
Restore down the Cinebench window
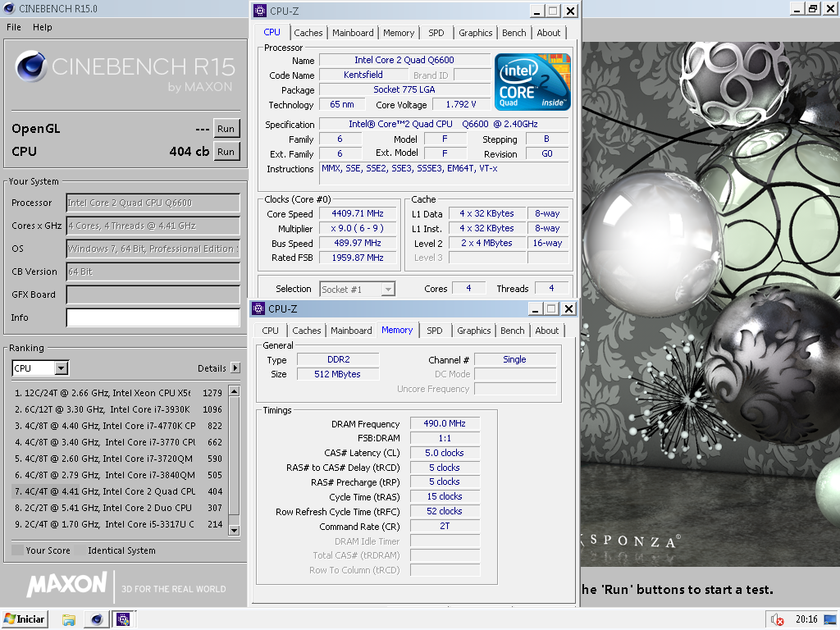click(813, 8)
